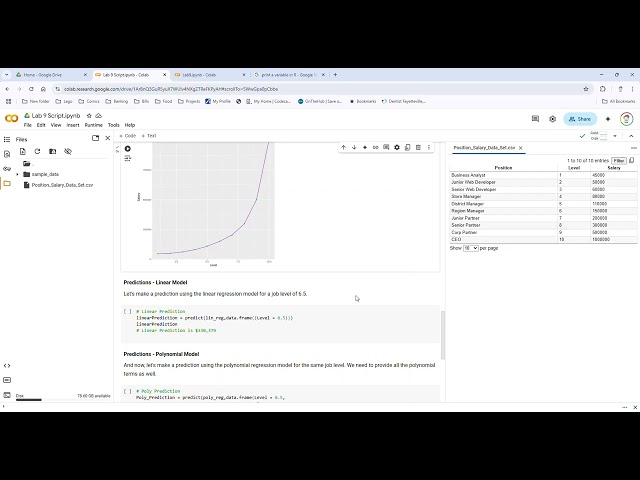Viewport: 640px width, 480px height.
Task: Open Files panel in new tab icon
Action: click(x=96, y=138)
